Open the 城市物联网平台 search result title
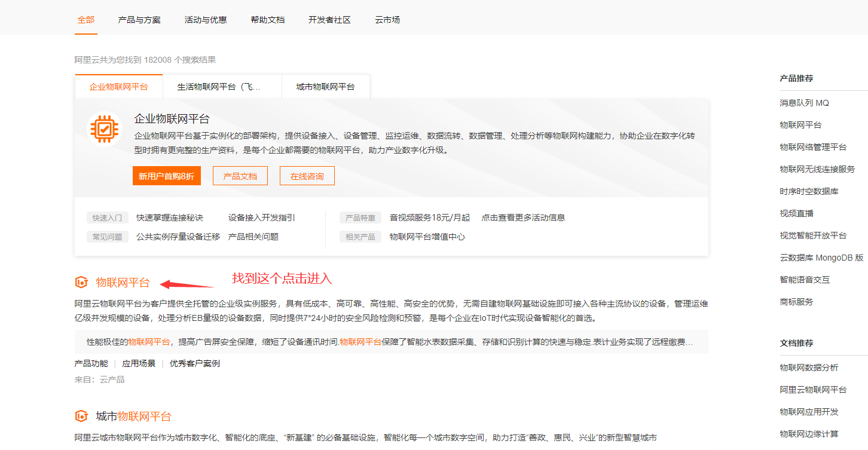868x450 pixels. coord(133,416)
